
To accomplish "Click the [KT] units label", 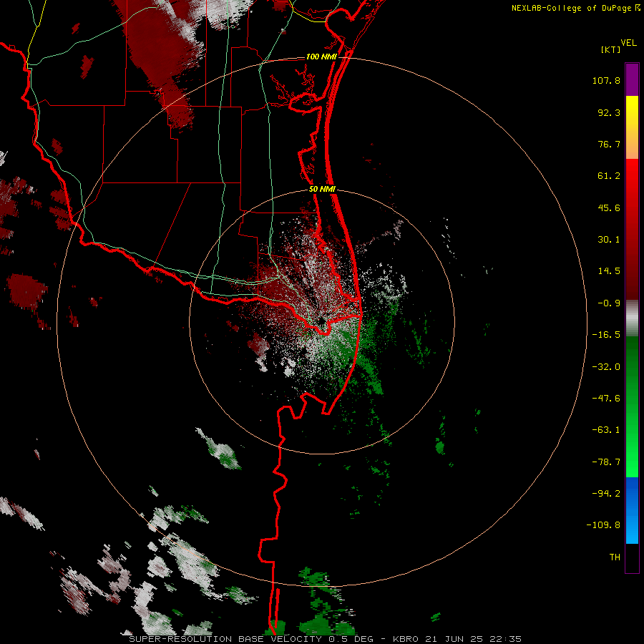I will (610, 49).
